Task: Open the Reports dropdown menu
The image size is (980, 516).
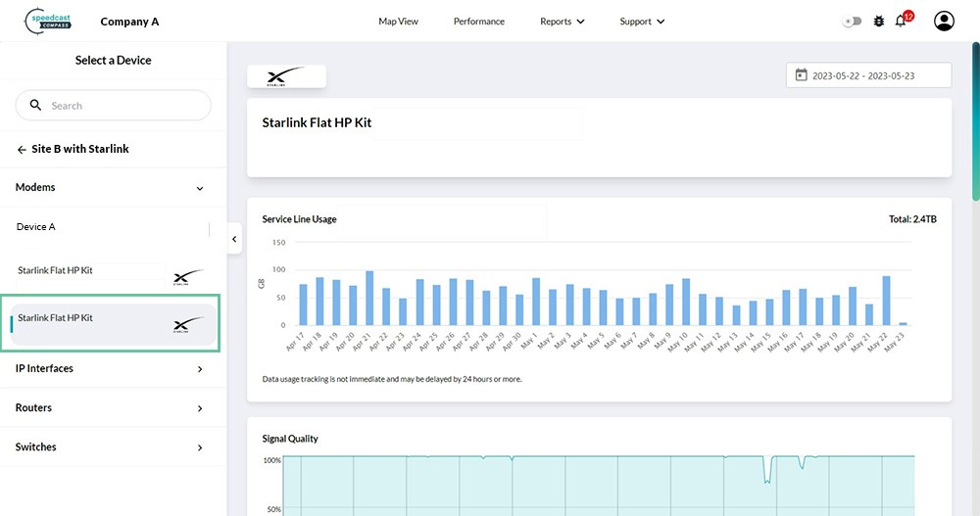Action: point(562,22)
